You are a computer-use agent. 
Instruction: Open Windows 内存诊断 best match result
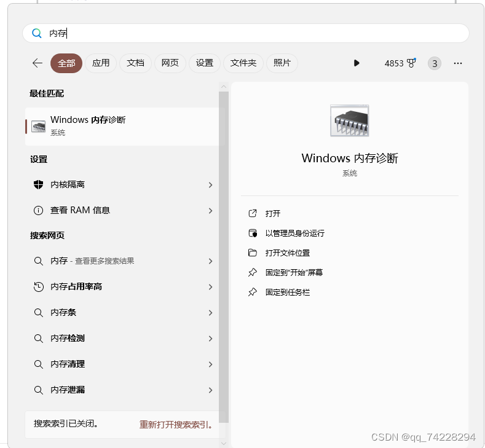(x=125, y=127)
